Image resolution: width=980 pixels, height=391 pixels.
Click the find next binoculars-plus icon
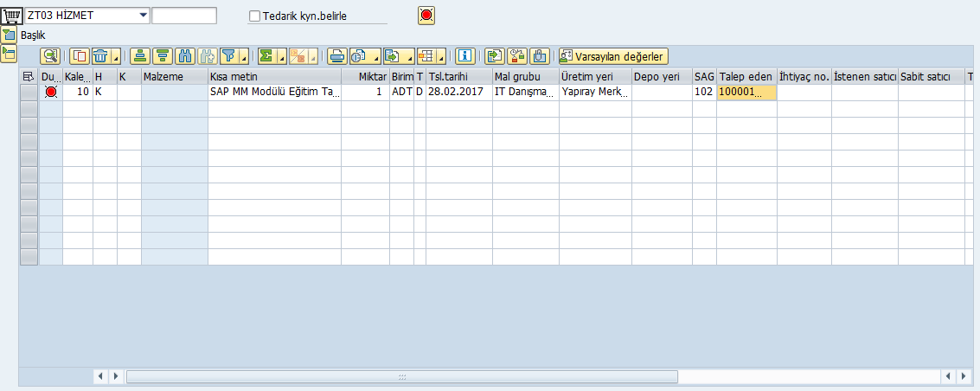[208, 56]
